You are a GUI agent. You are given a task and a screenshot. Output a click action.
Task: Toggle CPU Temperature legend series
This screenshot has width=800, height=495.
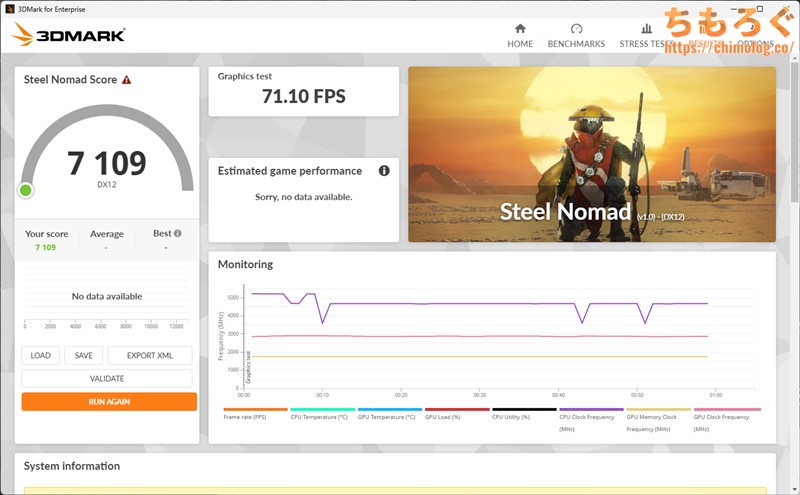point(322,414)
